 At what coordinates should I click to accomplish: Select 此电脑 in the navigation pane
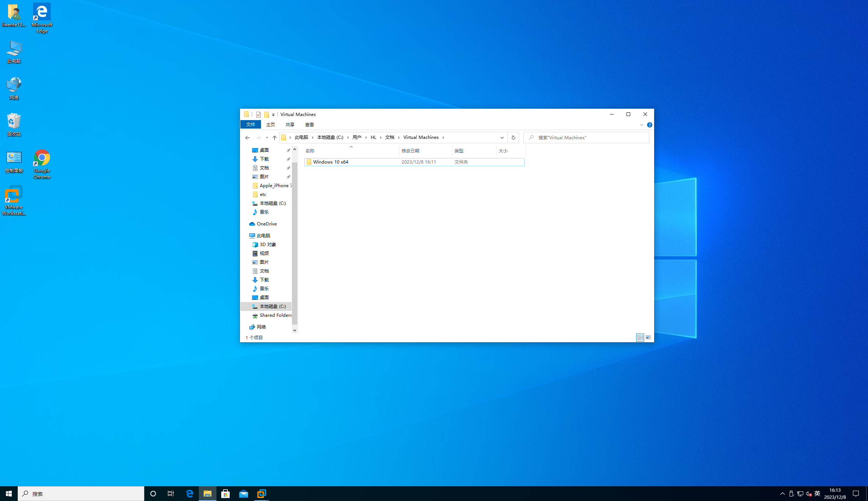[263, 236]
